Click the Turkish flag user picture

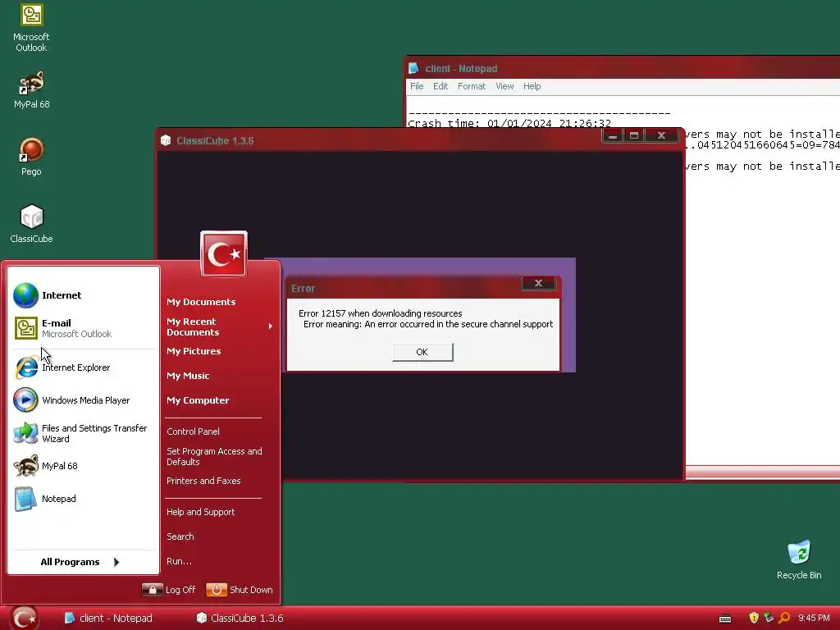[224, 254]
